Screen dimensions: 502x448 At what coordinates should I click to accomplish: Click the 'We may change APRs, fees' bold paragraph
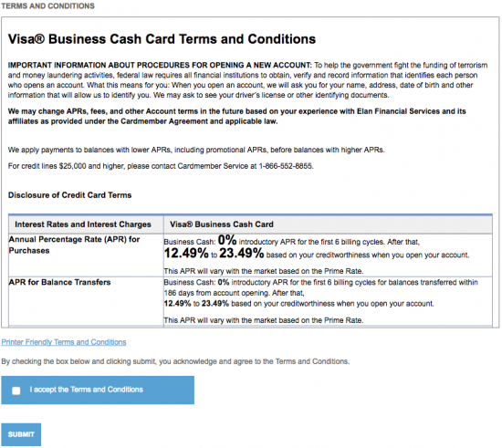pos(237,116)
